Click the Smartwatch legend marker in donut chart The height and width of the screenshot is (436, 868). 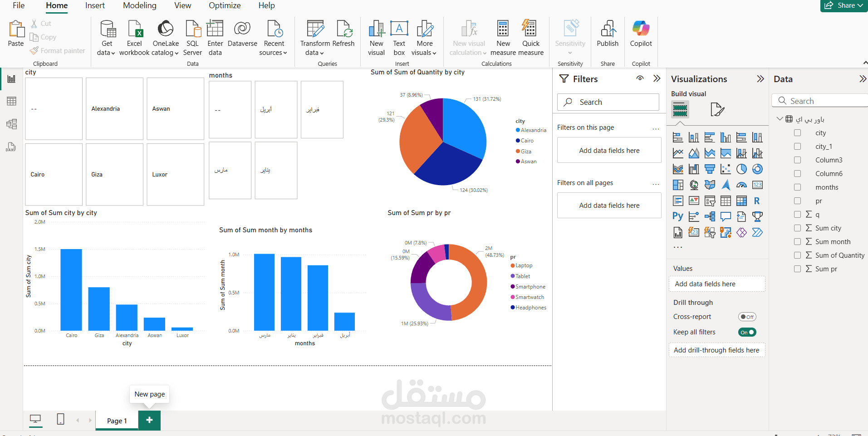[x=513, y=297]
